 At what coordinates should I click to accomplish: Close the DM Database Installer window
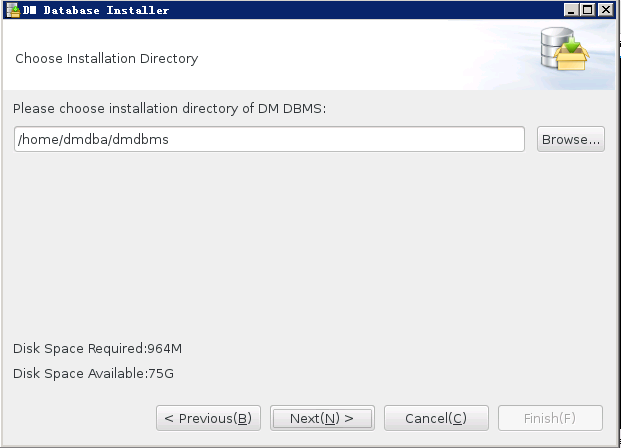coord(606,10)
